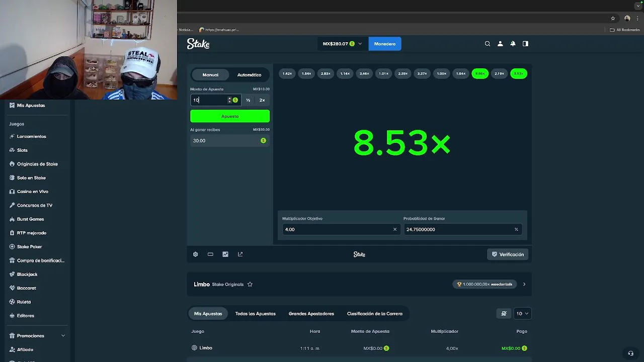Open the Monedero wallet button

pyautogui.click(x=385, y=44)
